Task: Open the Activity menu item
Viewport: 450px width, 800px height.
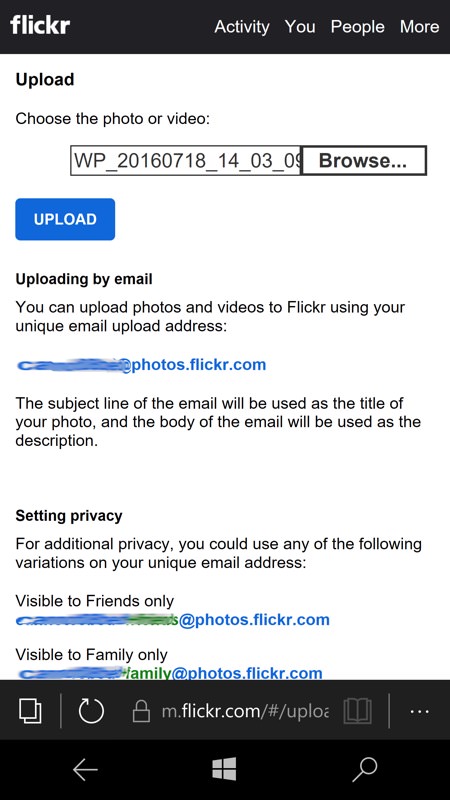Action: tap(242, 27)
